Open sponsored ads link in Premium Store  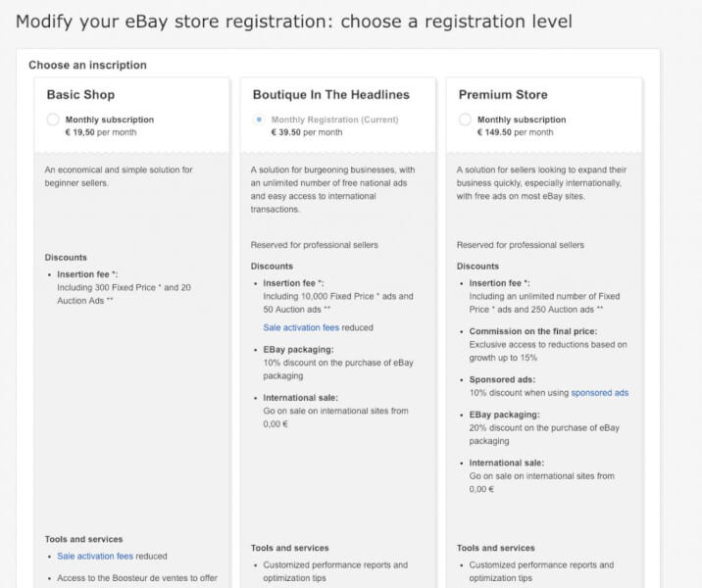point(599,393)
